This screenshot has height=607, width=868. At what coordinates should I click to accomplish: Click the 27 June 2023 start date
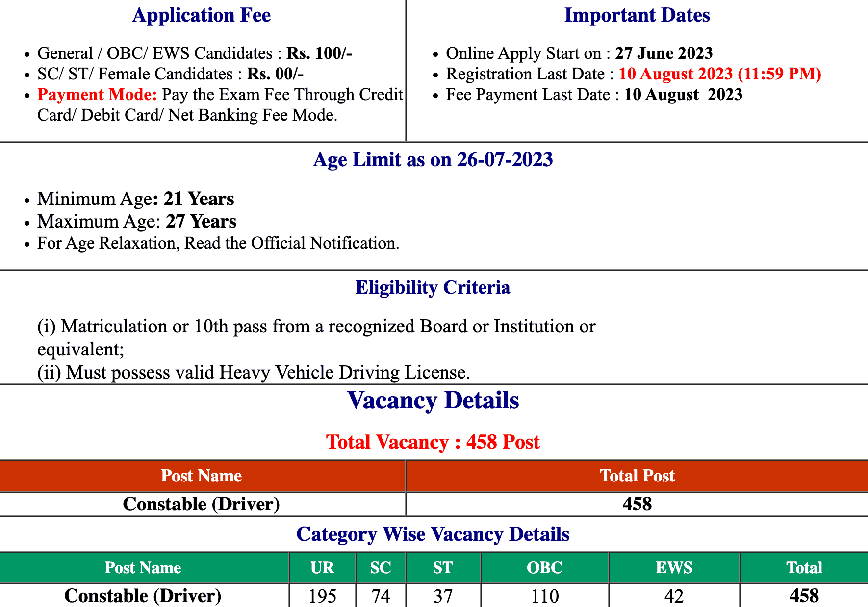[664, 53]
